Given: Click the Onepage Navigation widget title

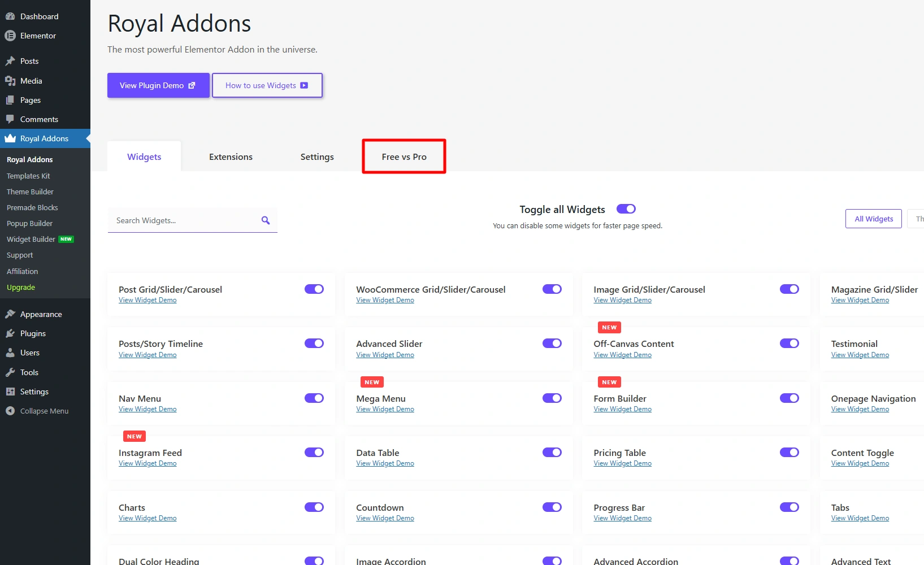Looking at the screenshot, I should coord(873,398).
